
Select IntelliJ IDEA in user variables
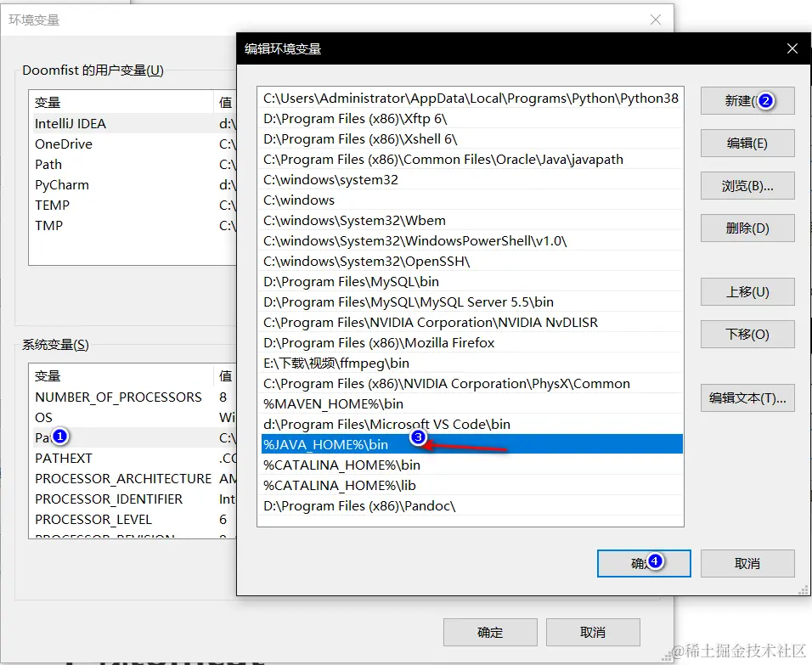[133, 123]
